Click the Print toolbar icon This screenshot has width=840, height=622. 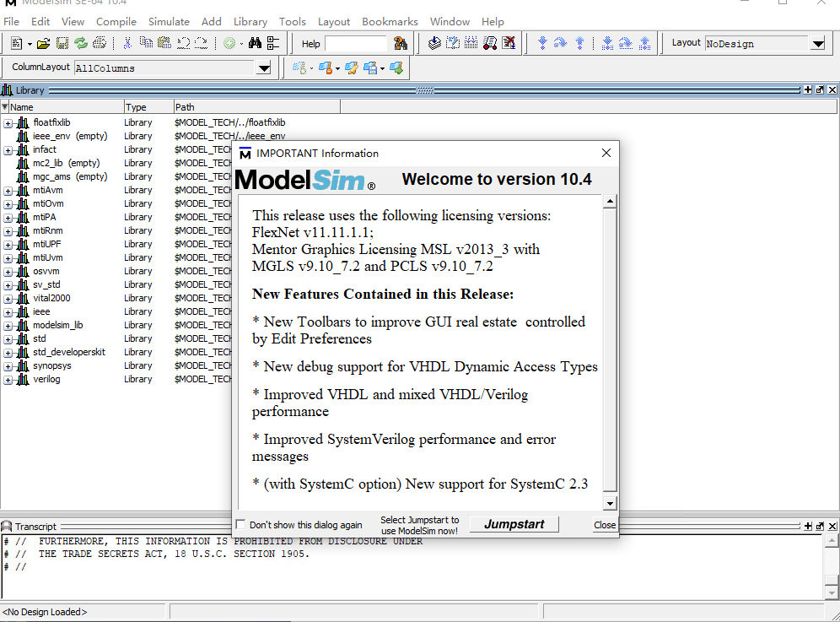point(100,43)
